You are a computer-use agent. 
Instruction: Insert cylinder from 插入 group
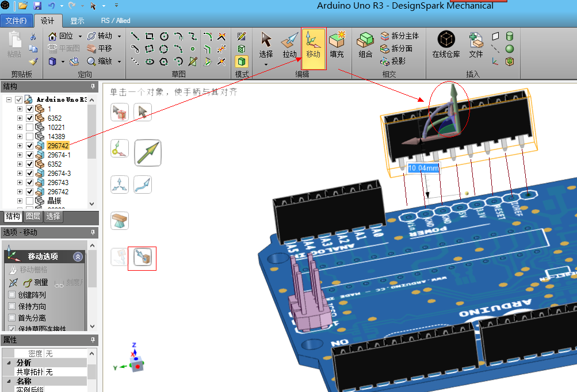pyautogui.click(x=510, y=36)
